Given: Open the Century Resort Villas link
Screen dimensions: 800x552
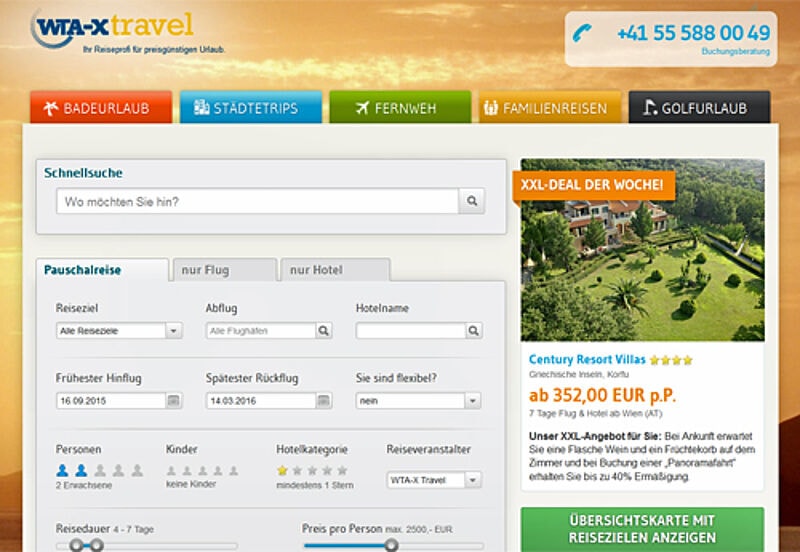Looking at the screenshot, I should [x=587, y=359].
